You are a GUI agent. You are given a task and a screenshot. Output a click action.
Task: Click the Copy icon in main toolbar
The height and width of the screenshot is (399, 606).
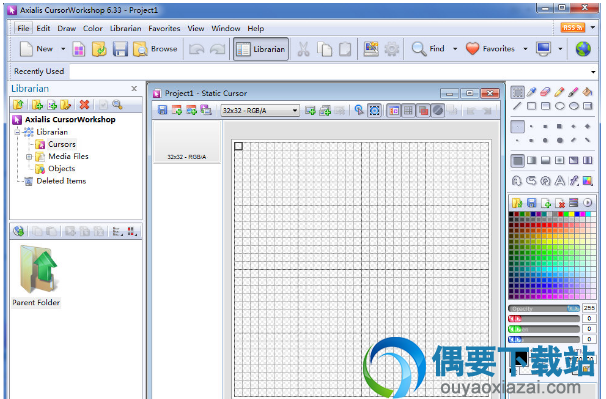click(325, 49)
